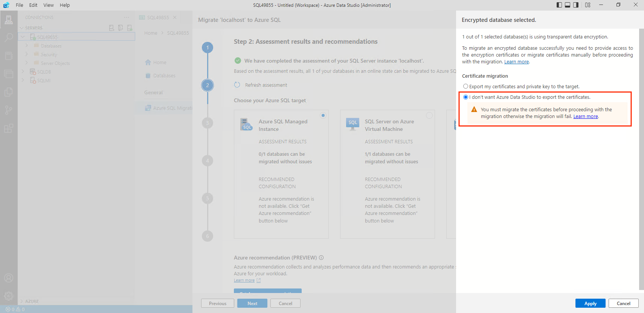Click the Apply button
Screen dimensions: 644x313
pos(590,304)
